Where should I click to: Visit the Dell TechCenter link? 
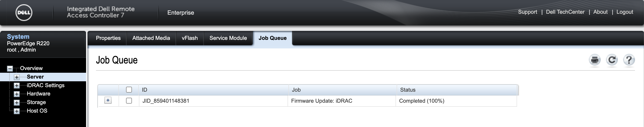565,12
